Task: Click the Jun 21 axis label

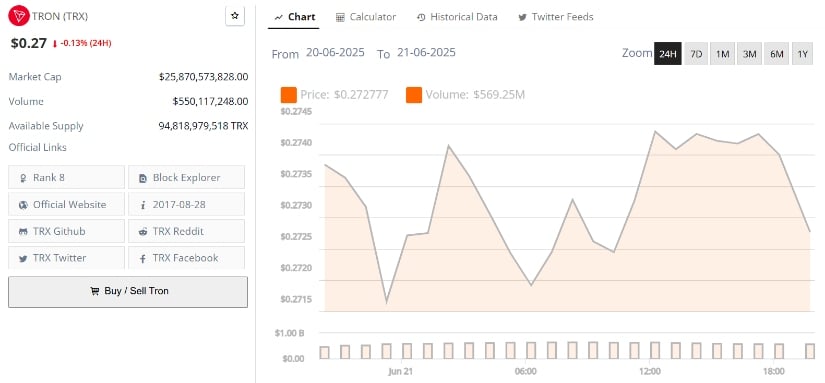Action: pos(401,371)
